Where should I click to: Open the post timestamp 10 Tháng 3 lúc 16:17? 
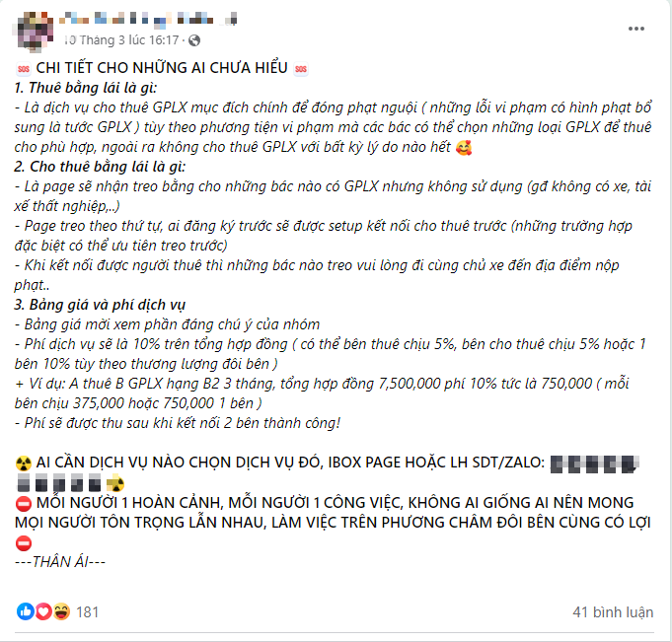[x=122, y=40]
